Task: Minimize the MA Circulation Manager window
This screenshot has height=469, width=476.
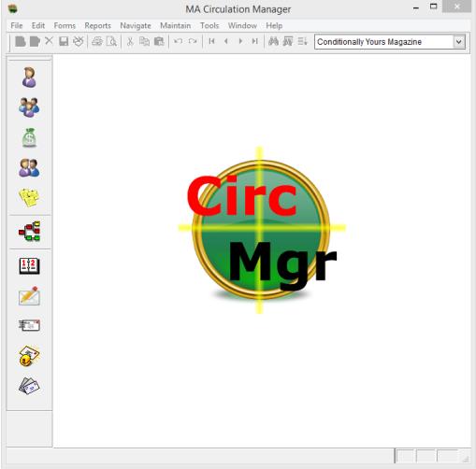Action: pos(416,7)
